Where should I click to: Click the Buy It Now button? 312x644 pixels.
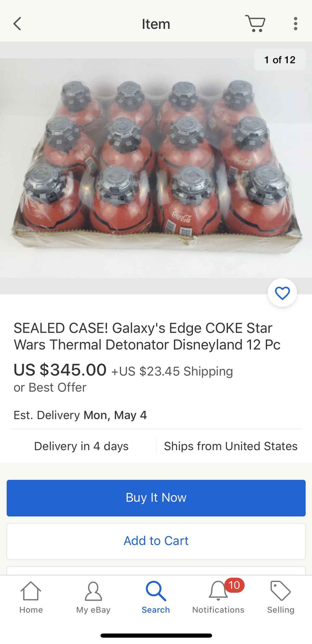pyautogui.click(x=156, y=498)
